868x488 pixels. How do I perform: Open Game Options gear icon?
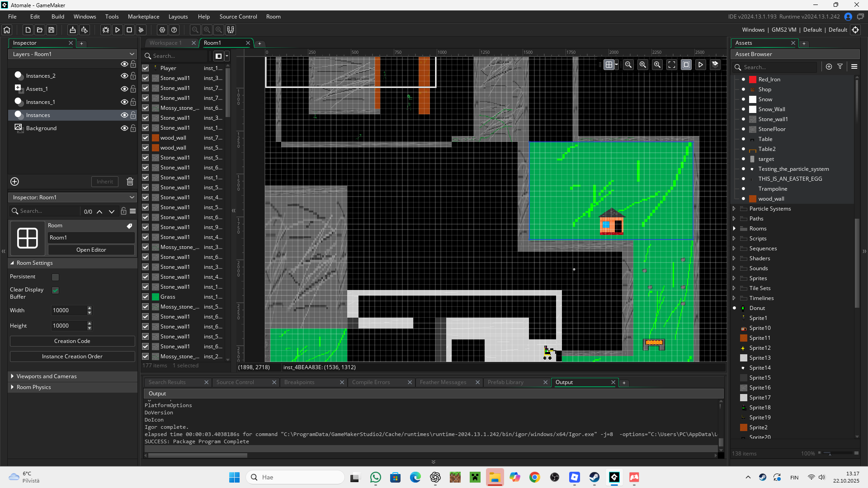[x=162, y=30]
